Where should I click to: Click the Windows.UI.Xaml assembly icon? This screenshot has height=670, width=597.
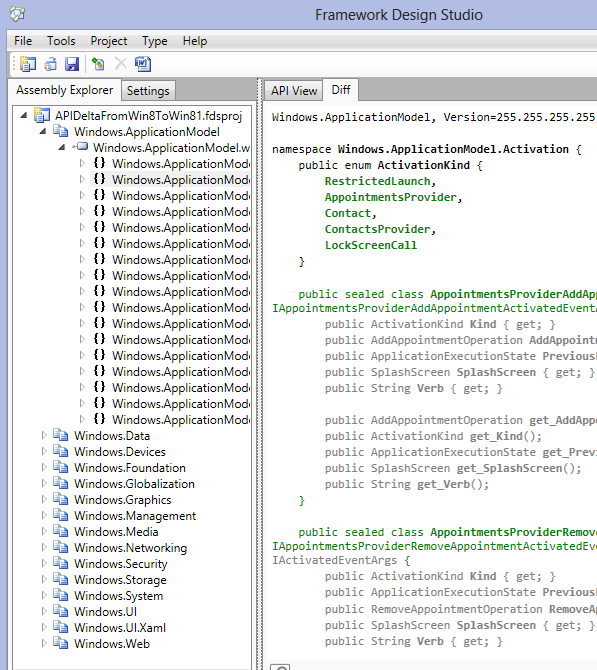pyautogui.click(x=61, y=627)
